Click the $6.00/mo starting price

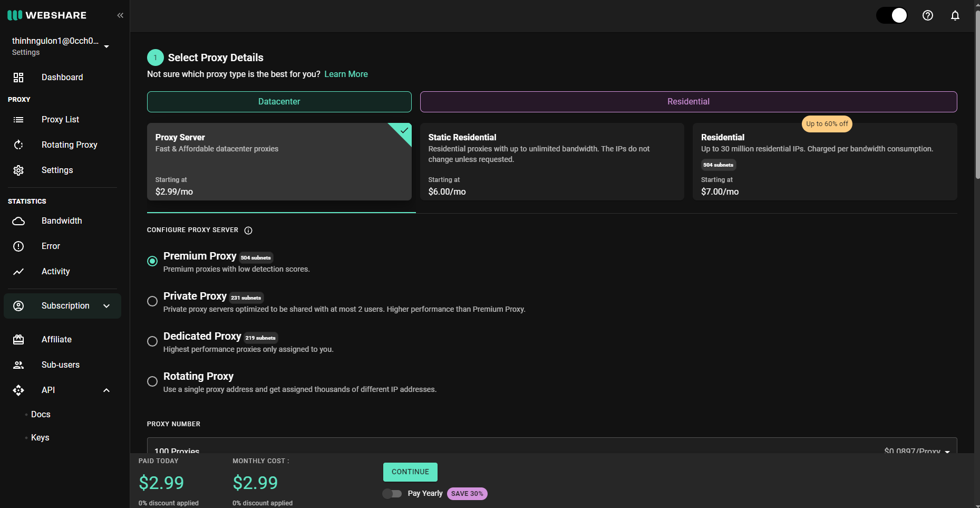click(447, 192)
